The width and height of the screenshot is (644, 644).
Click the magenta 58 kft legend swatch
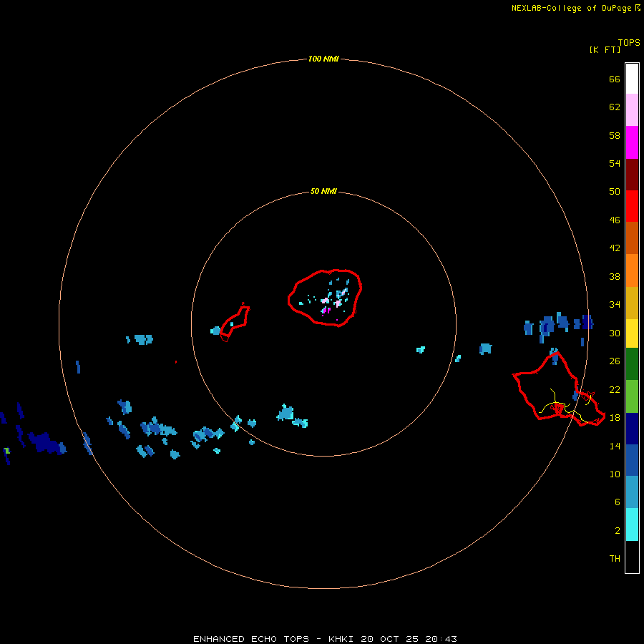[632, 142]
